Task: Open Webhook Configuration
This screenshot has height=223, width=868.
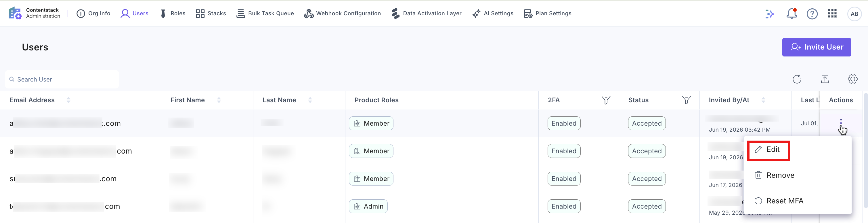Action: coord(342,14)
